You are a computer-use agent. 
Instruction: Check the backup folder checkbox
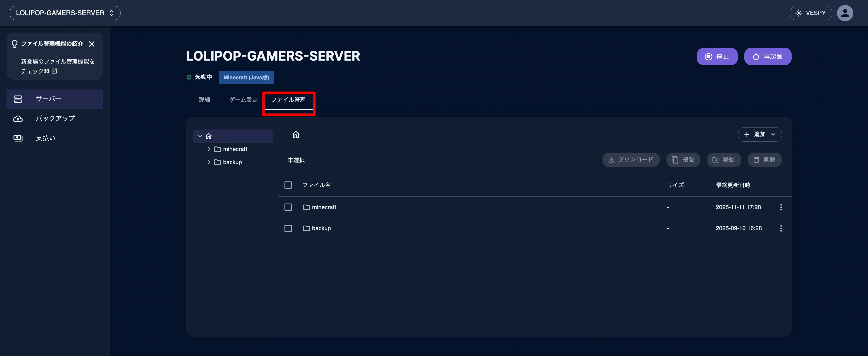coord(288,228)
